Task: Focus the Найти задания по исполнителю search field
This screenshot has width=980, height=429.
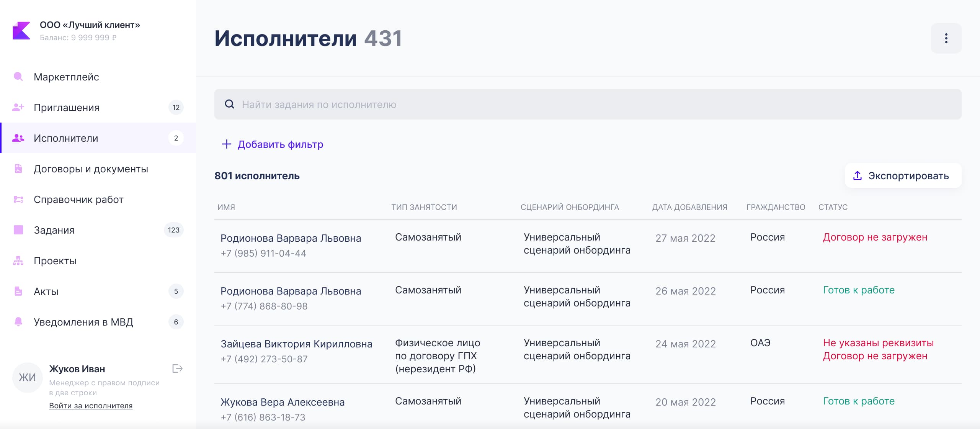Action: pyautogui.click(x=588, y=104)
